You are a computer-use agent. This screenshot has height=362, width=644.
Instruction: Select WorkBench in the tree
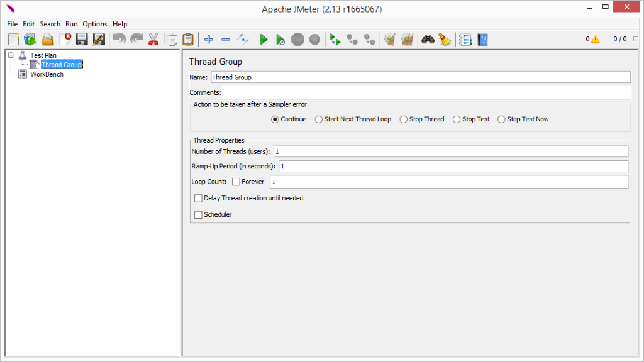47,74
